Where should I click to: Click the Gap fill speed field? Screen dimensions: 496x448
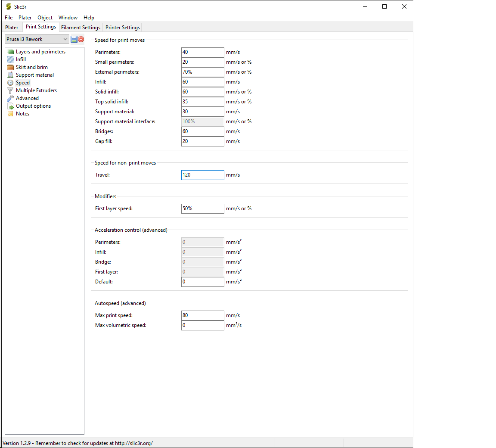tap(202, 141)
